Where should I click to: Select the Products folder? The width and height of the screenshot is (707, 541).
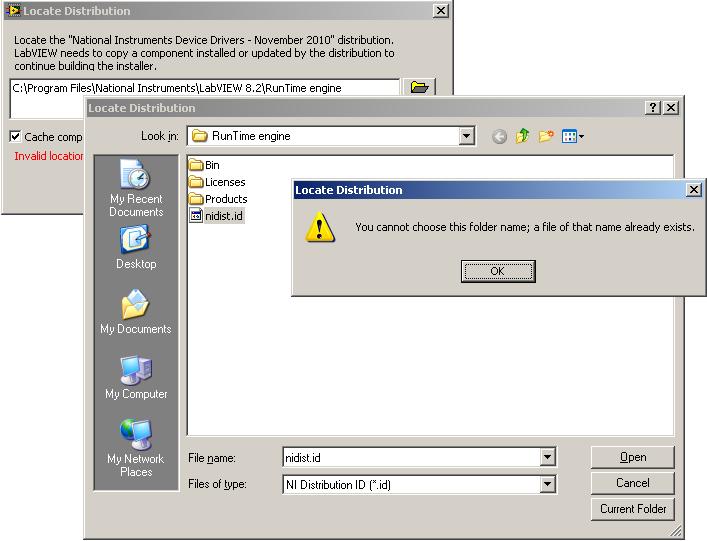point(218,199)
